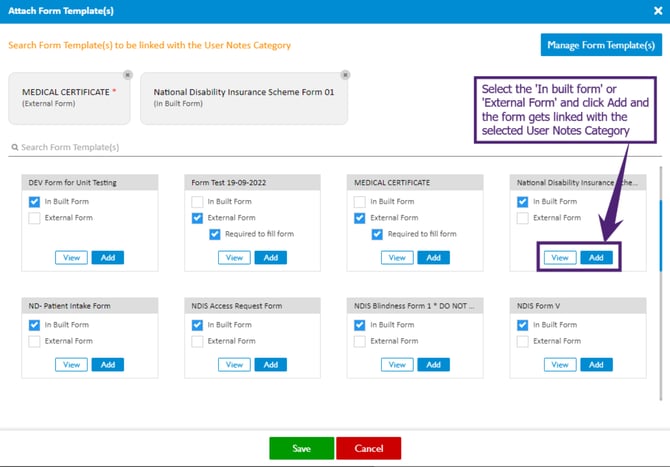Cancel attaching form templates
Screen dimensions: 670x467
[368, 448]
